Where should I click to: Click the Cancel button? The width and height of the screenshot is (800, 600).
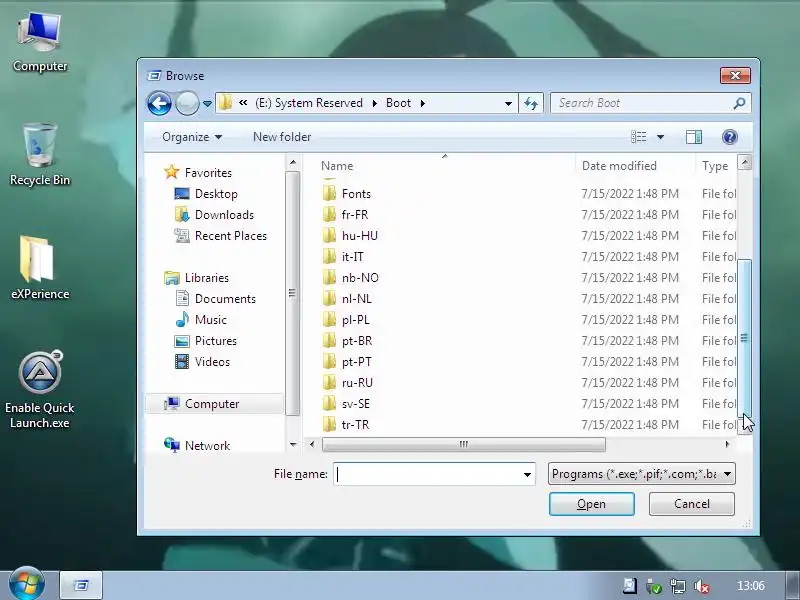click(691, 504)
